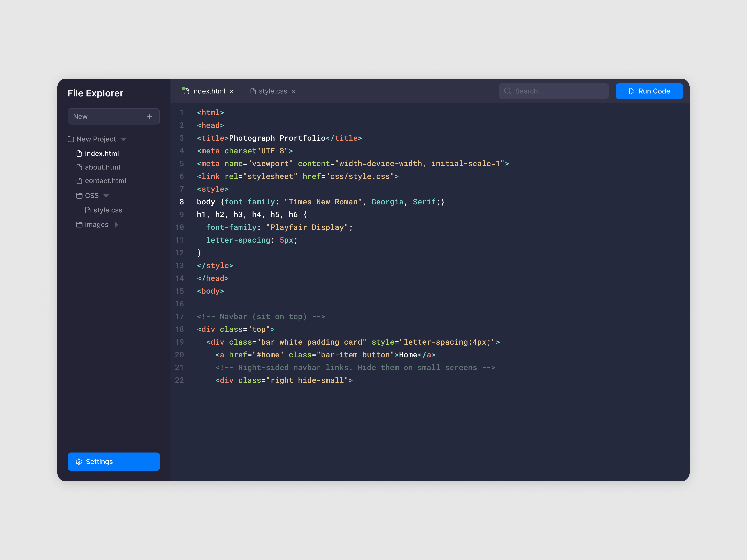Image resolution: width=747 pixels, height=560 pixels.
Task: Click the viewport meta tag line
Action: click(x=353, y=164)
